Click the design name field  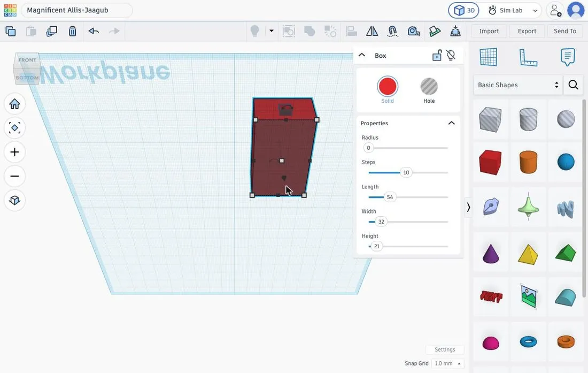click(77, 10)
